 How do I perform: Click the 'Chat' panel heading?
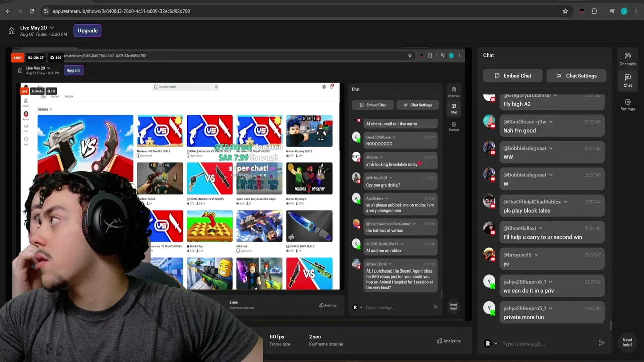coord(488,55)
